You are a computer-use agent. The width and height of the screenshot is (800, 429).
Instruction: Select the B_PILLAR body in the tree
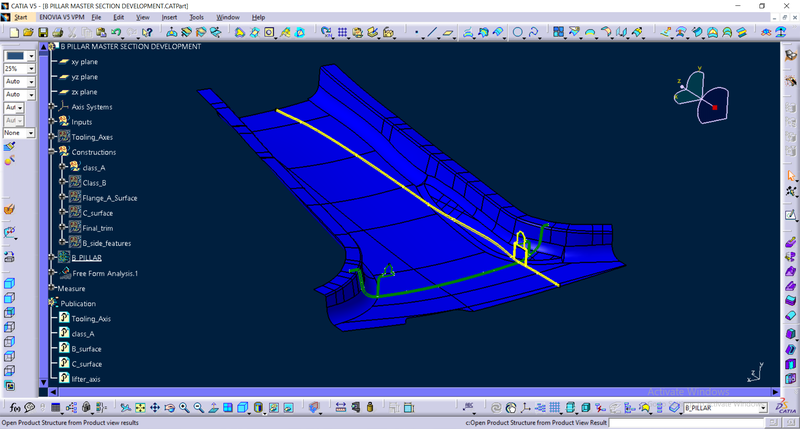(88, 258)
